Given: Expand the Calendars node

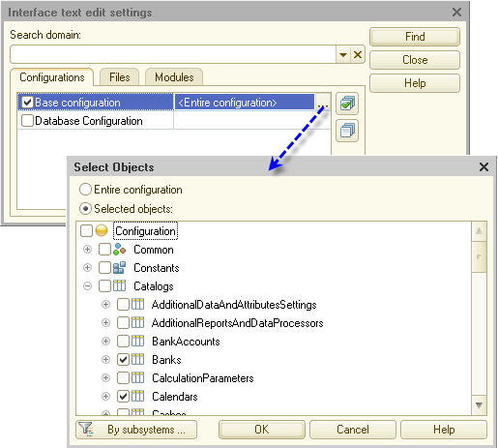Looking at the screenshot, I should point(105,397).
